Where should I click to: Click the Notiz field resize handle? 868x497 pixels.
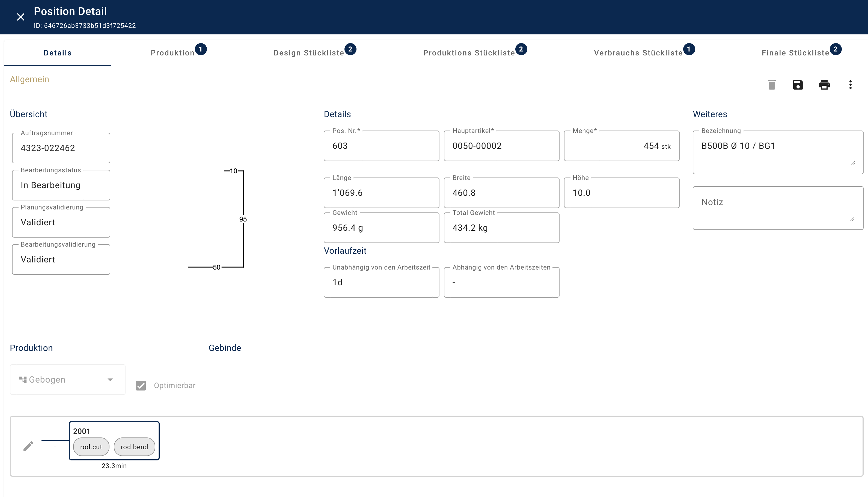853,219
